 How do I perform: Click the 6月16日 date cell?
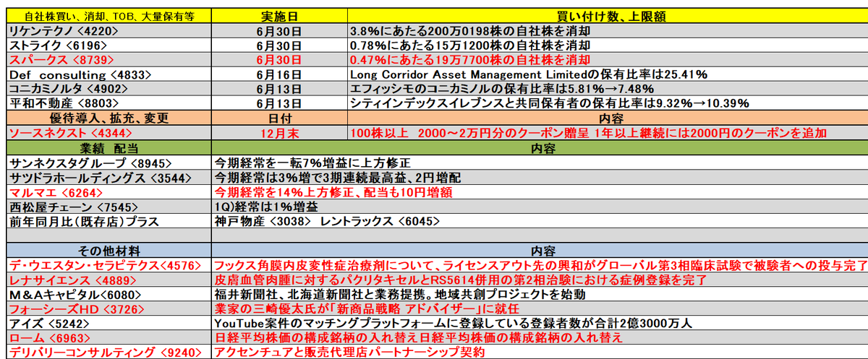click(x=278, y=74)
